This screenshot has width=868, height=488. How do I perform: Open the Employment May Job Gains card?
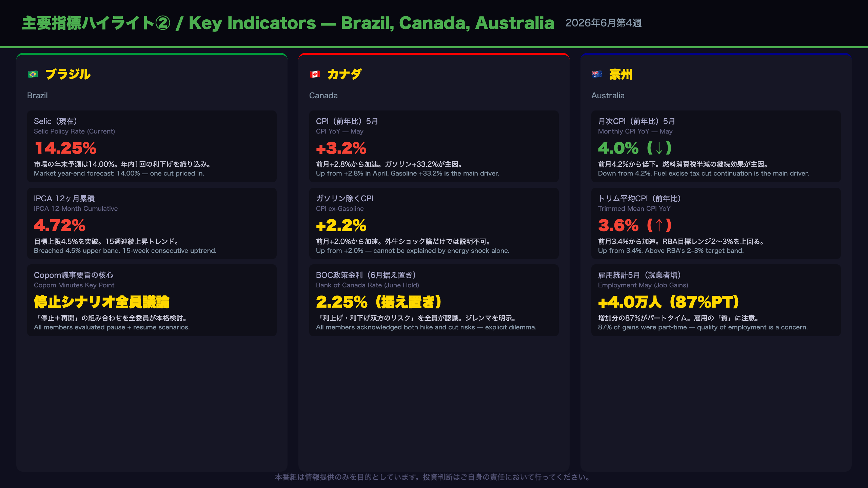pos(716,300)
